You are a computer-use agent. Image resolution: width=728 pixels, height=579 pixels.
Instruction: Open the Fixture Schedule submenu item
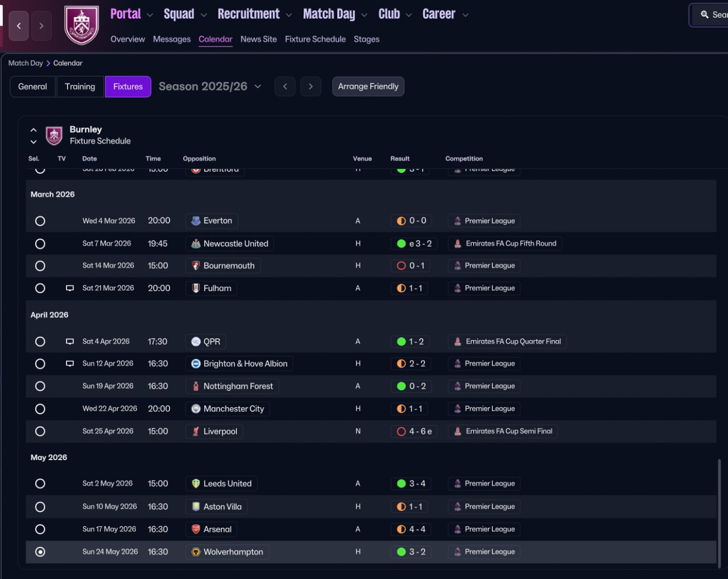pos(315,39)
